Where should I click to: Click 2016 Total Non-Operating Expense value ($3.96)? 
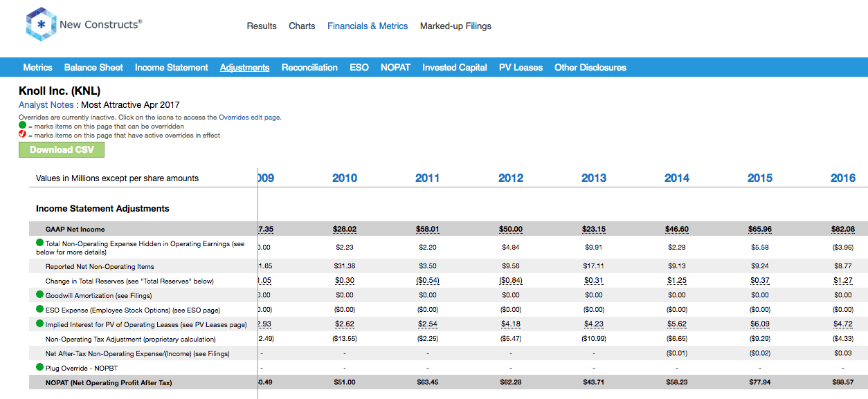coord(843,247)
